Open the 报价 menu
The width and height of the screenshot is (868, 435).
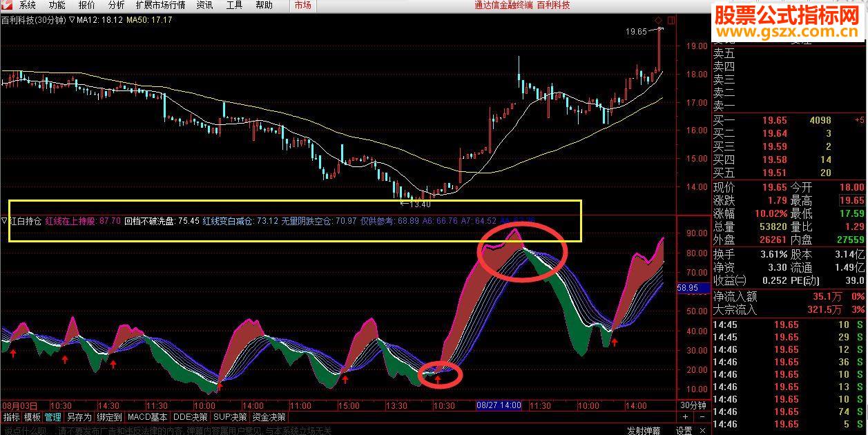pyautogui.click(x=87, y=5)
